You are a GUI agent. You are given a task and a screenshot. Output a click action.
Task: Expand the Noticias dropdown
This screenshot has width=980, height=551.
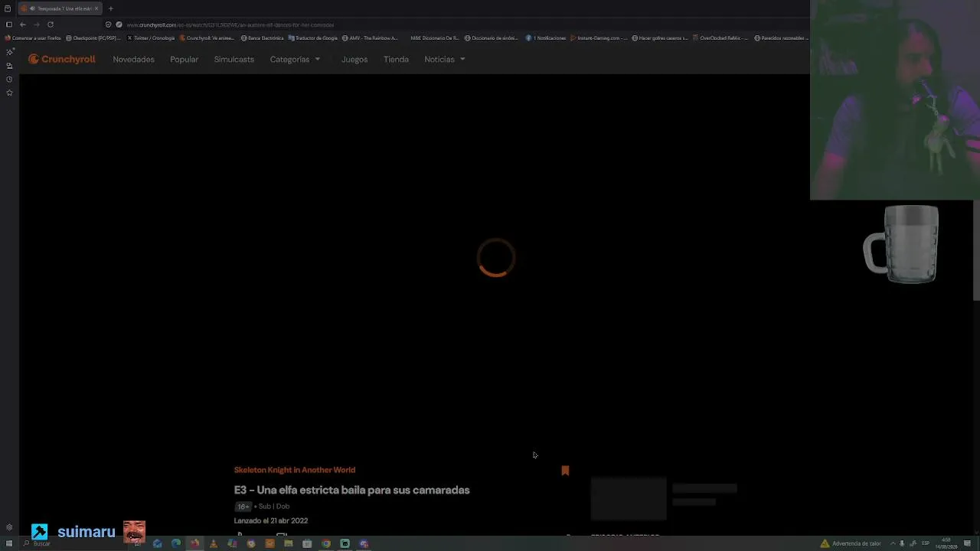click(445, 59)
